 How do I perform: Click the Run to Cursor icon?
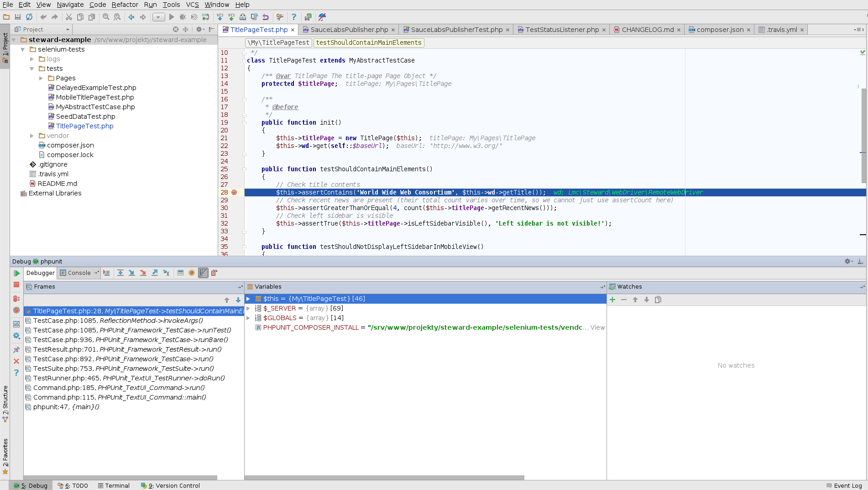tap(166, 273)
